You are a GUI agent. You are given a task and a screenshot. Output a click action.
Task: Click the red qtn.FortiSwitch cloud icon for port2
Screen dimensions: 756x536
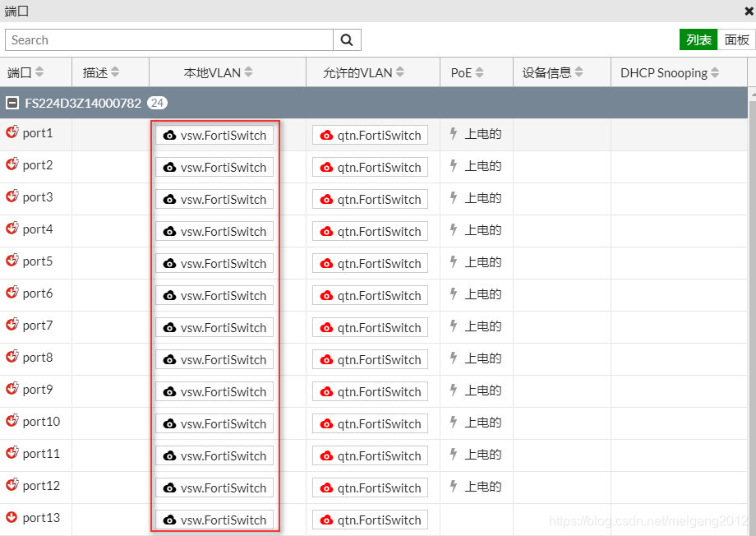point(326,168)
